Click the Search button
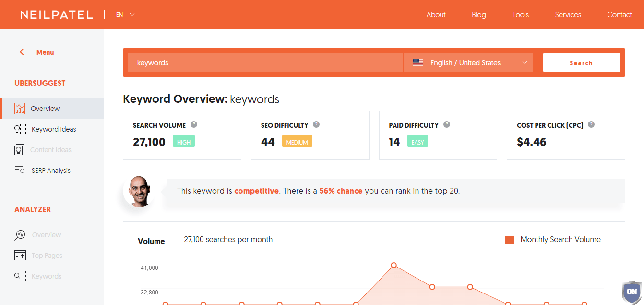644x305 pixels. tap(582, 62)
